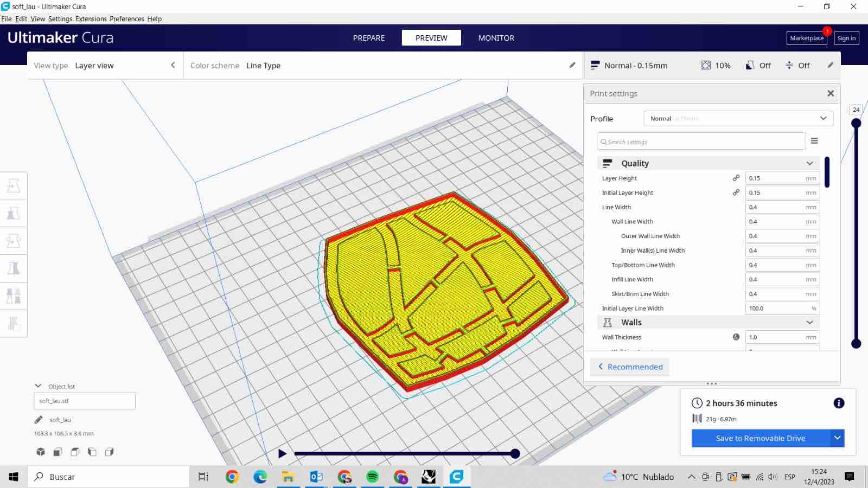Open the Settings menu

coord(60,18)
